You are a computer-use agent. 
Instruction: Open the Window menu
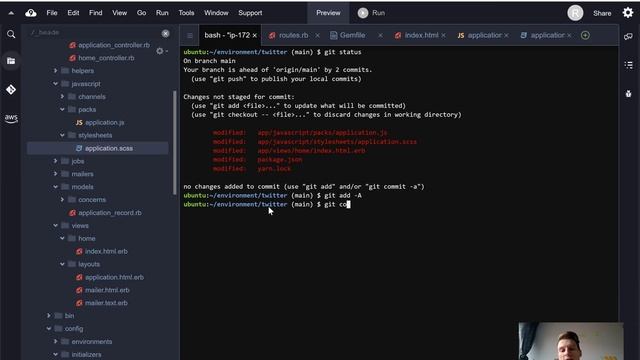coord(216,13)
